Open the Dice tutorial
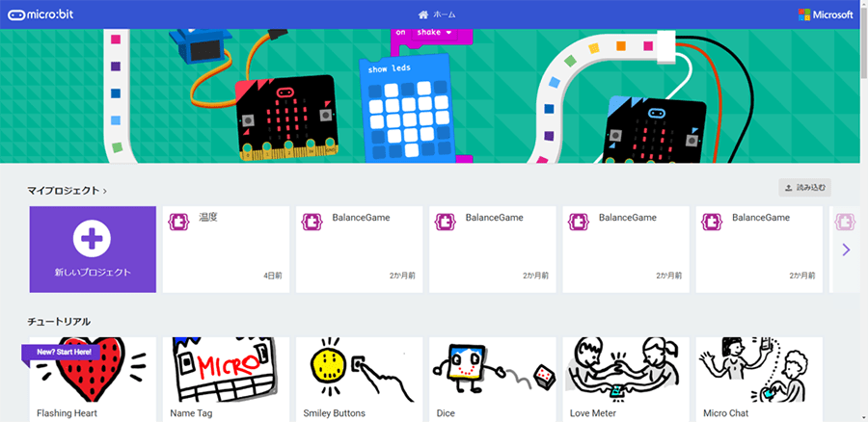Image resolution: width=868 pixels, height=422 pixels. coord(493,380)
